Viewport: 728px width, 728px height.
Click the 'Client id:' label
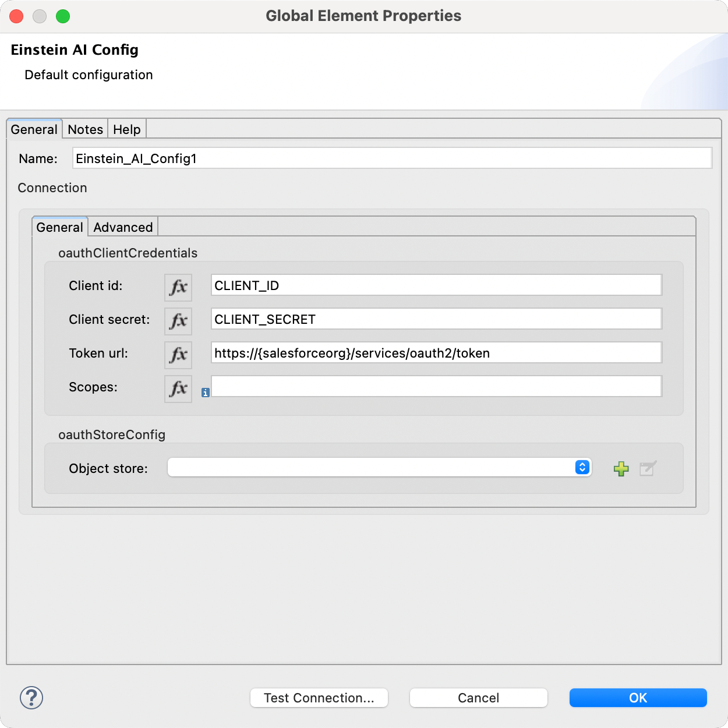(x=96, y=285)
